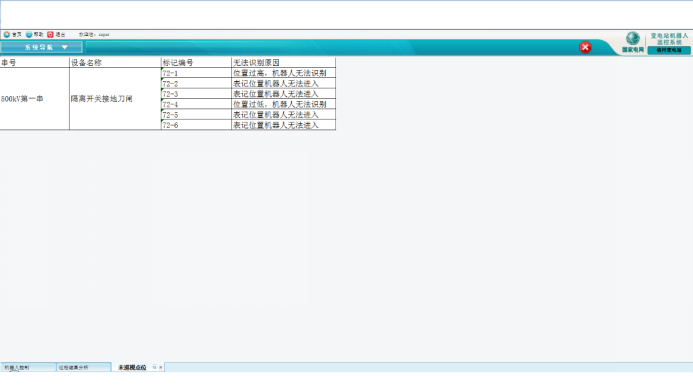Open 帮助 via the blue help icon
Viewport: 693px width, 390px height.
[29, 34]
